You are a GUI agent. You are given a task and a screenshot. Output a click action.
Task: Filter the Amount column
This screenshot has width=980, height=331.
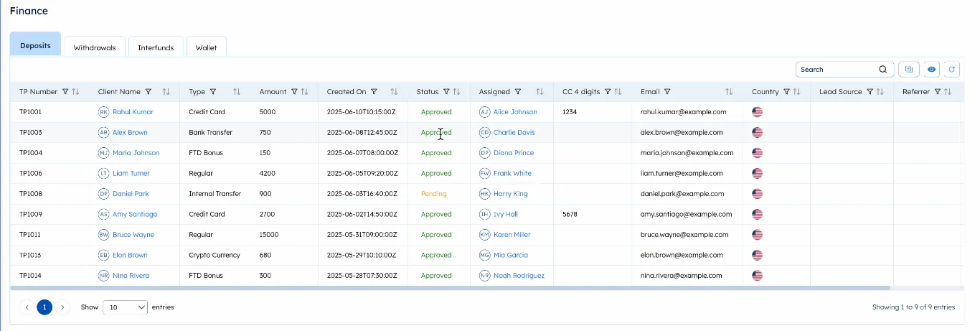pyautogui.click(x=294, y=92)
